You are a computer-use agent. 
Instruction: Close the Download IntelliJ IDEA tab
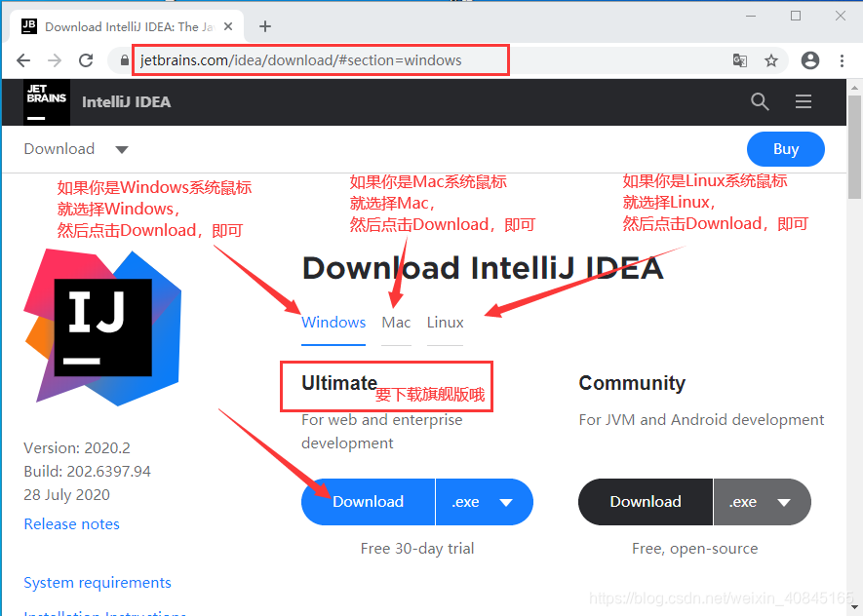click(x=228, y=26)
